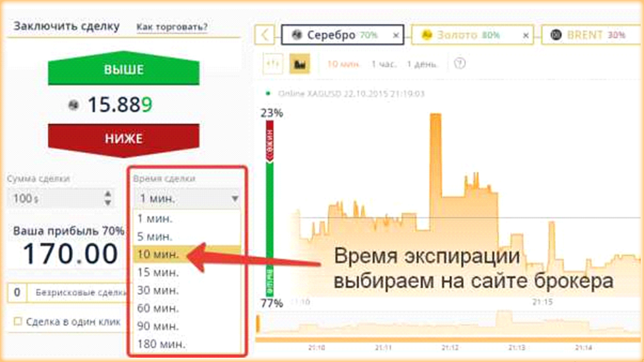Set chart timeframe to 1 час.
Image resolution: width=644 pixels, height=362 pixels.
(384, 64)
